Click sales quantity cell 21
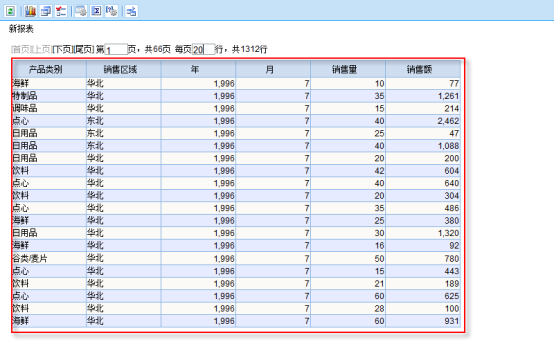This screenshot has height=360, width=554. (x=348, y=284)
